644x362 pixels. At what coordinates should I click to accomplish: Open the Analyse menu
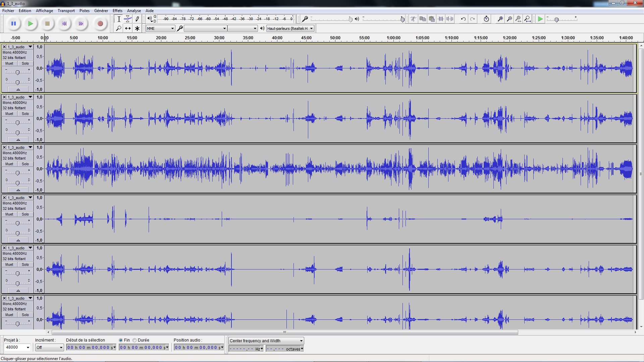coord(134,11)
